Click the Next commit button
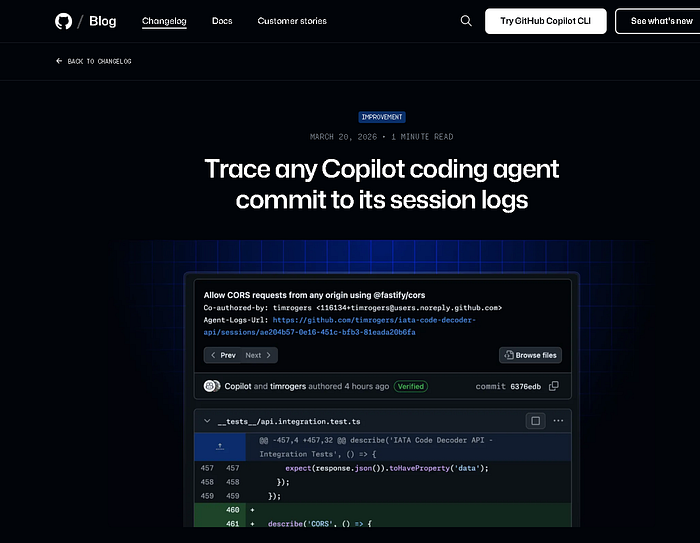 click(x=258, y=355)
